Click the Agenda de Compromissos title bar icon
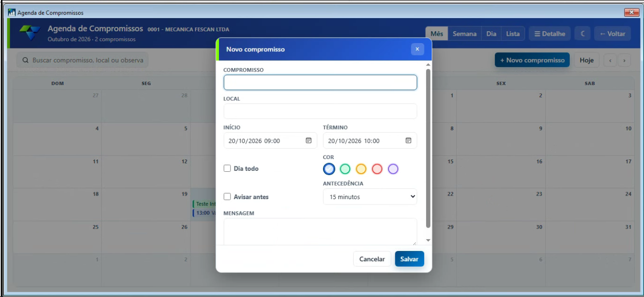Viewport: 644px width, 297px height. pyautogui.click(x=12, y=12)
